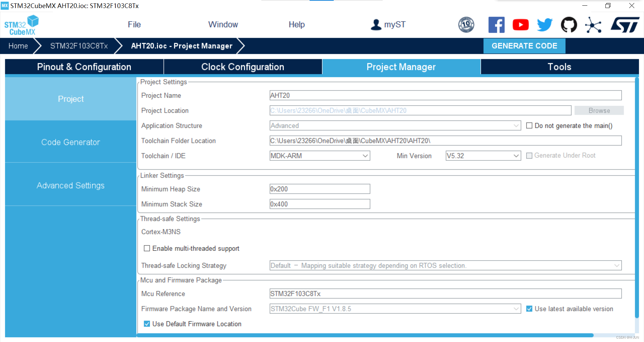Open Firmware Package Name and Version dropdown
644x342 pixels.
point(395,309)
